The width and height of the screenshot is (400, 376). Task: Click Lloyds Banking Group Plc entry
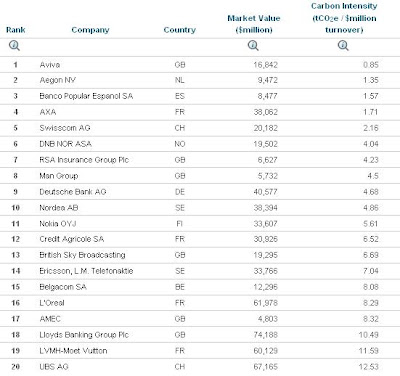(84, 335)
